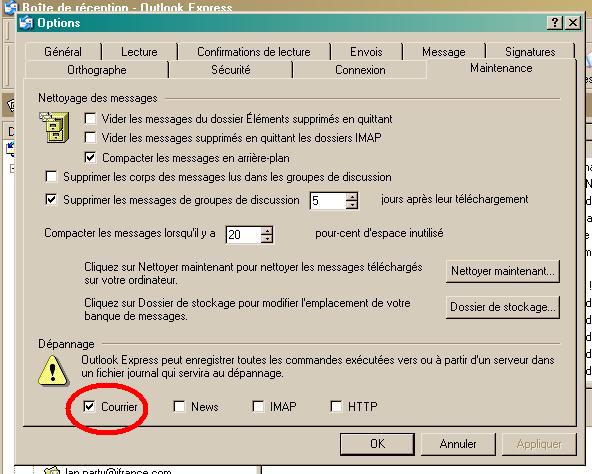Click the Nettoyer maintenant button
Screen dimensions: 592x474
point(503,271)
